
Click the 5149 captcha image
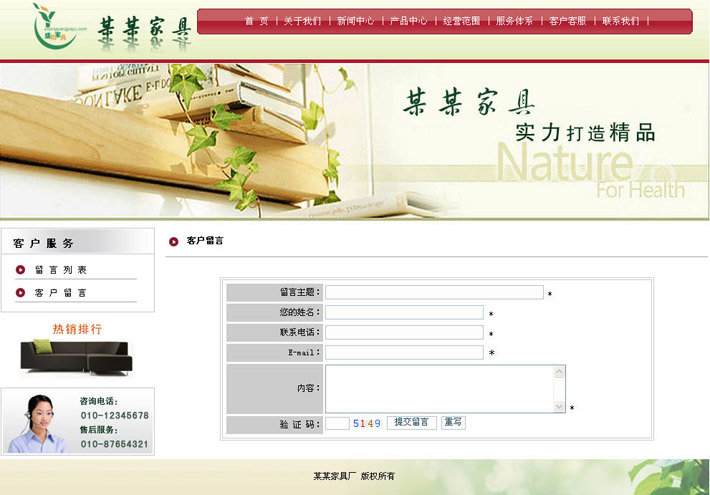[x=367, y=423]
